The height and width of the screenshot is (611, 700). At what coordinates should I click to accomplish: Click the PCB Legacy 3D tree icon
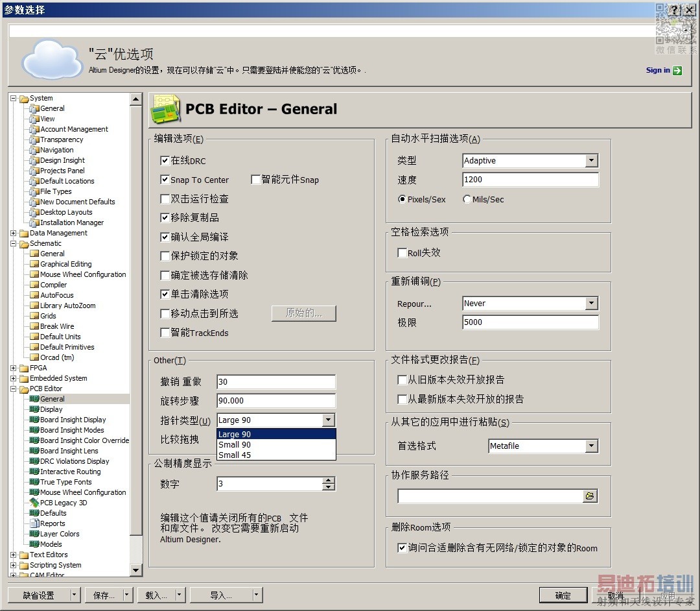pyautogui.click(x=34, y=503)
